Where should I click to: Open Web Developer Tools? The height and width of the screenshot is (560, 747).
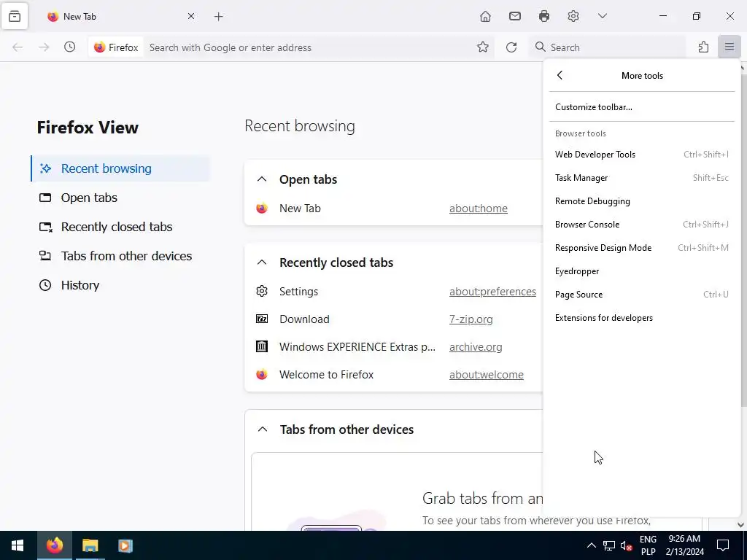click(642, 155)
